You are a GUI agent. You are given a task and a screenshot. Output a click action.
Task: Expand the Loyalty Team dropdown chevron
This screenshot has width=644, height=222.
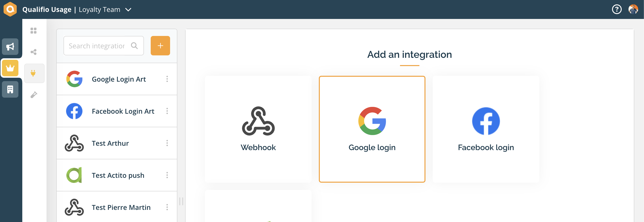tap(128, 10)
